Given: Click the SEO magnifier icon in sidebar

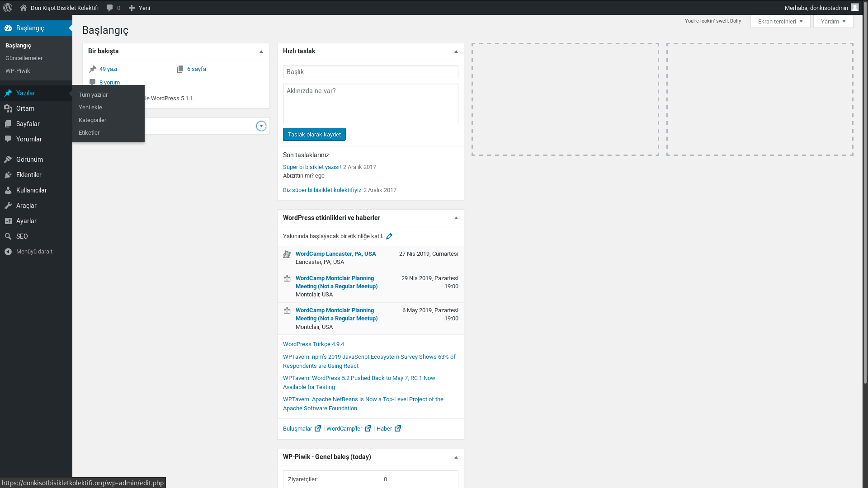Looking at the screenshot, I should click(x=9, y=236).
